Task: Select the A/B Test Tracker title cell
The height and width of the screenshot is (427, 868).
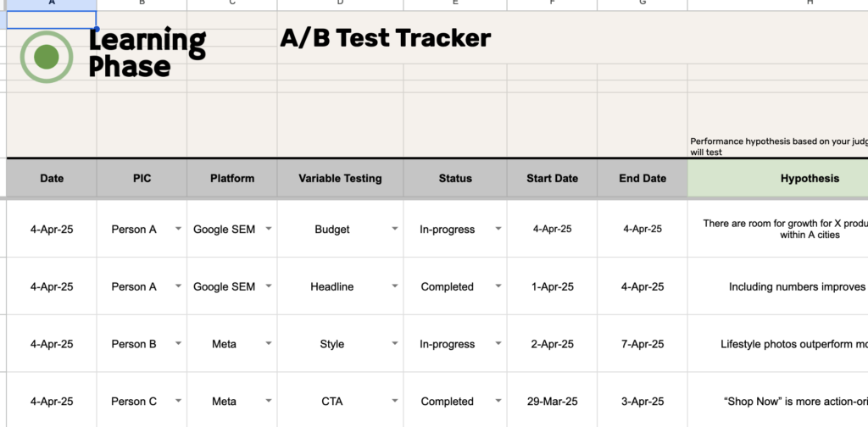Action: pos(386,38)
